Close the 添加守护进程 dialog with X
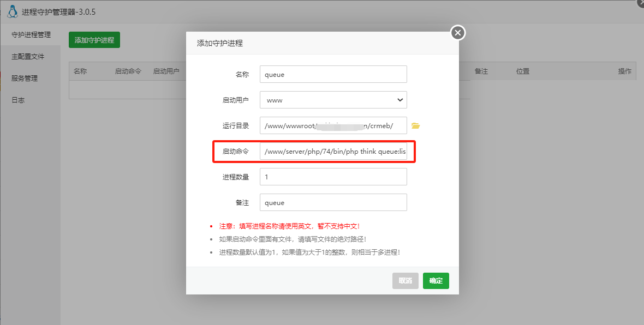Viewport: 644px width, 325px height. point(458,32)
